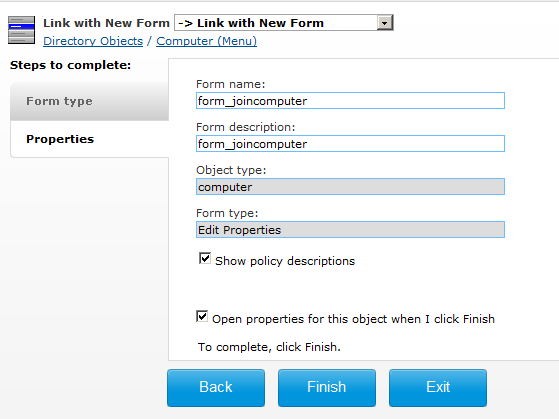Click the Steps to complete heading

71,65
